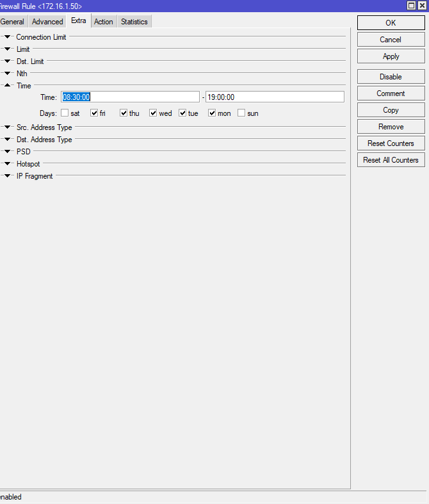Expand the Nth section arrow
The width and height of the screenshot is (429, 504).
8,74
